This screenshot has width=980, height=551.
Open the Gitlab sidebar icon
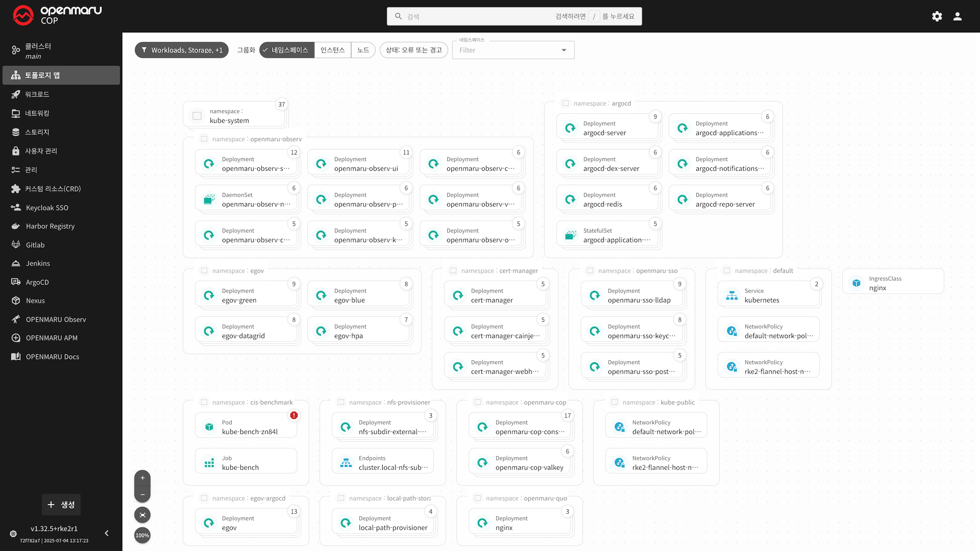point(16,245)
